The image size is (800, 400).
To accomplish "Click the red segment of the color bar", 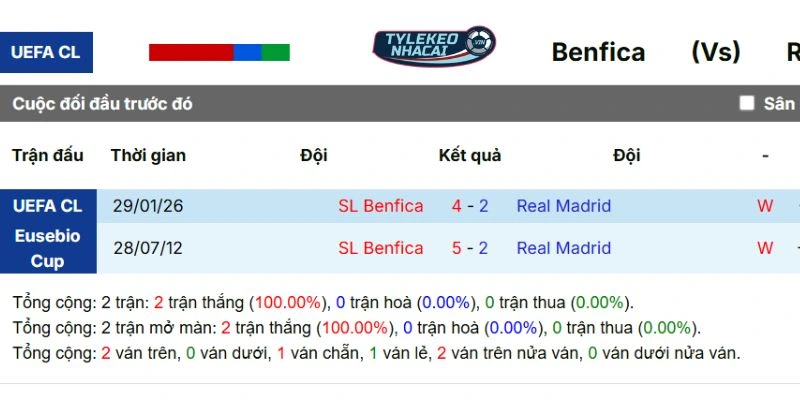I will [190, 52].
